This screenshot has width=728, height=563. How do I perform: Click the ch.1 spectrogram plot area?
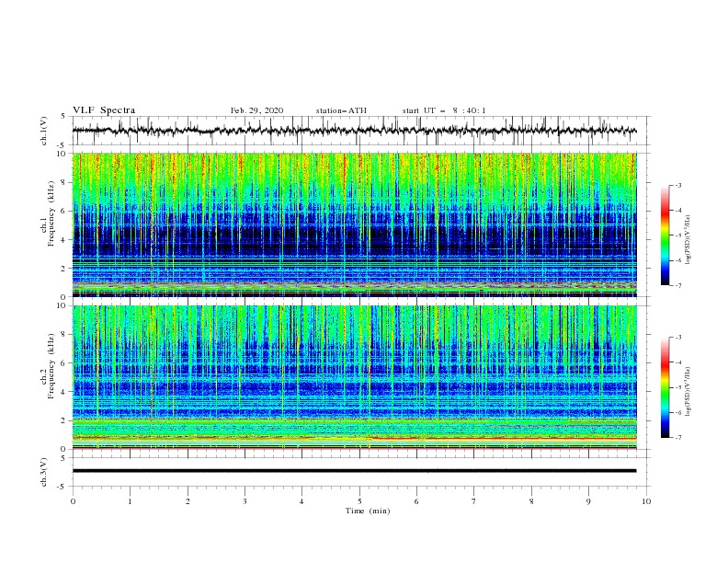click(355, 224)
